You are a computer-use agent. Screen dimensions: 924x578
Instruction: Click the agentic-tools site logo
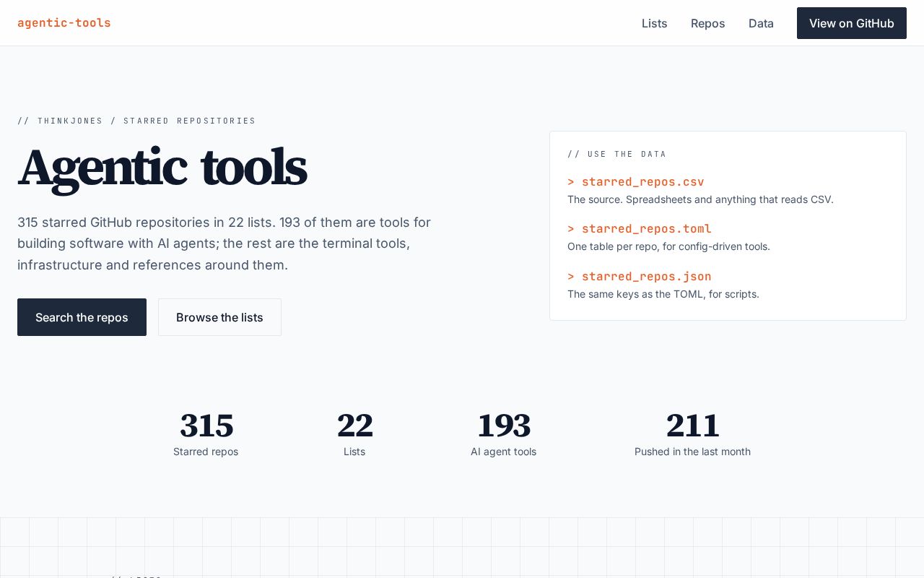click(x=64, y=23)
